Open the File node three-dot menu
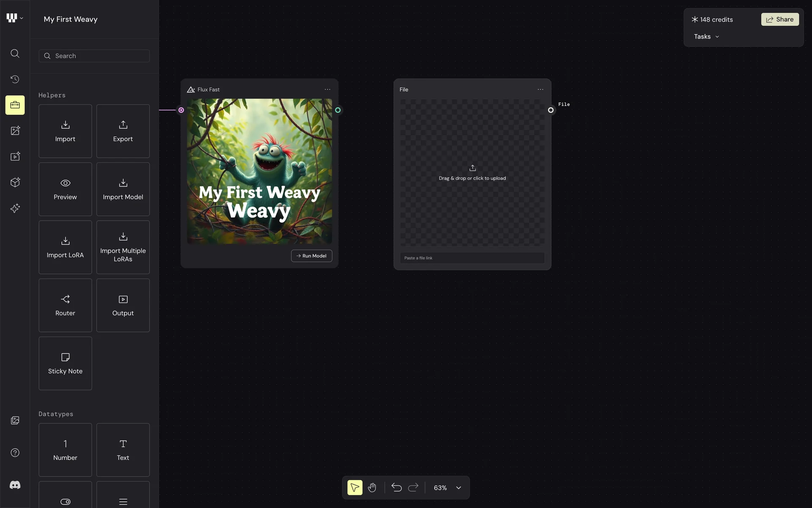This screenshot has height=508, width=812. click(x=540, y=89)
